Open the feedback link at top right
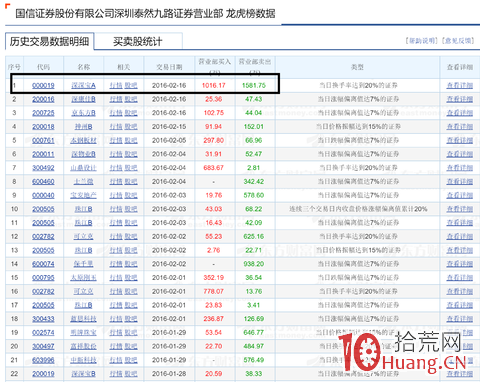 tap(458, 41)
